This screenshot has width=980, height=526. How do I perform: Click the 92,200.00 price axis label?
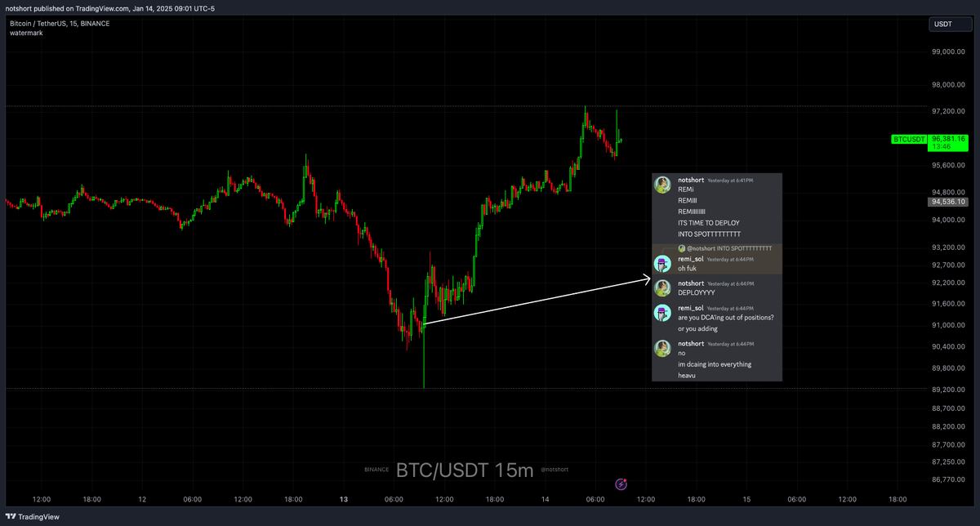point(948,283)
